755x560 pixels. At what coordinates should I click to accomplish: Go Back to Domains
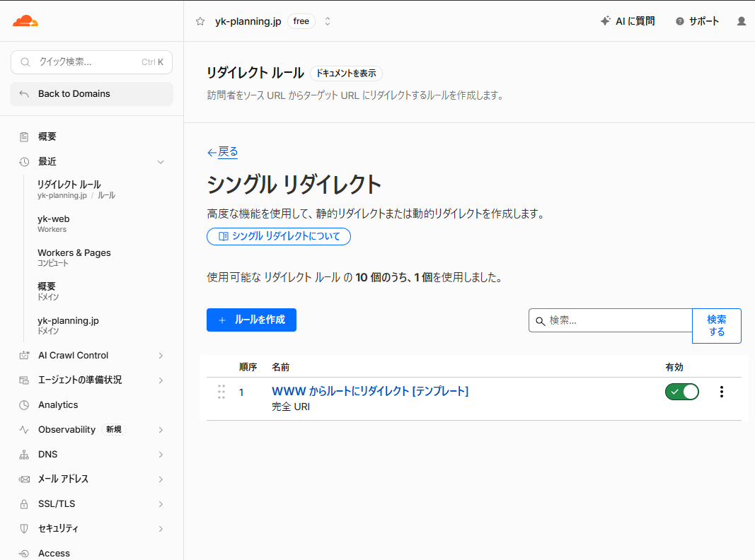click(x=91, y=94)
